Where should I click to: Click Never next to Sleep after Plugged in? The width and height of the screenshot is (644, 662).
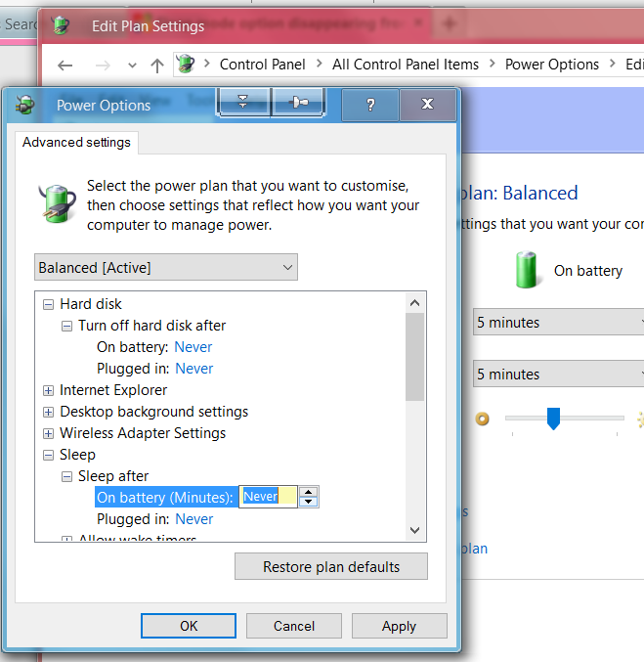point(194,519)
